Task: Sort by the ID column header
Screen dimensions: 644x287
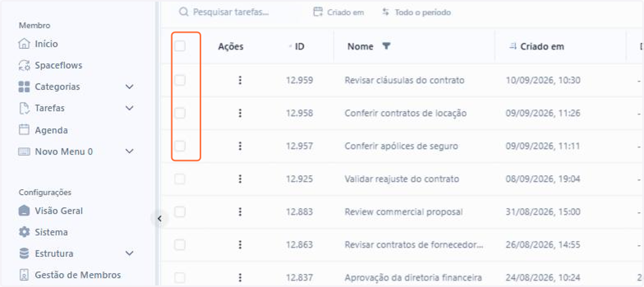Action: coord(299,46)
